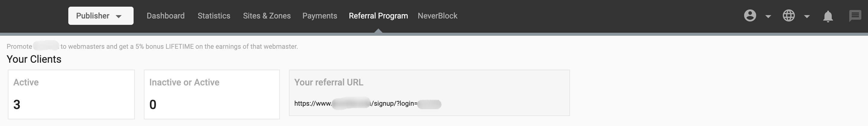Viewport: 868px width, 126px height.
Task: Expand the arrow next to globe icon
Action: pyautogui.click(x=807, y=16)
